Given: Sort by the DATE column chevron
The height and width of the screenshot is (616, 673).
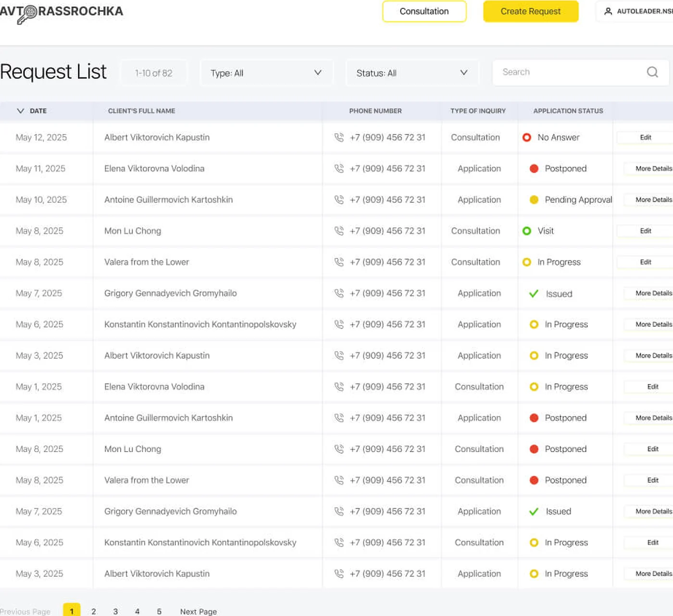Looking at the screenshot, I should (x=20, y=111).
